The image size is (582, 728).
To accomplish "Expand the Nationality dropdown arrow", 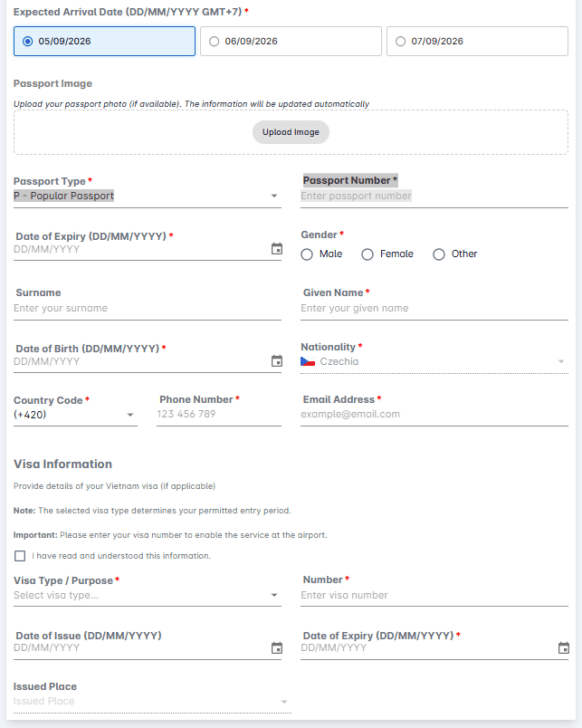I will click(x=561, y=361).
